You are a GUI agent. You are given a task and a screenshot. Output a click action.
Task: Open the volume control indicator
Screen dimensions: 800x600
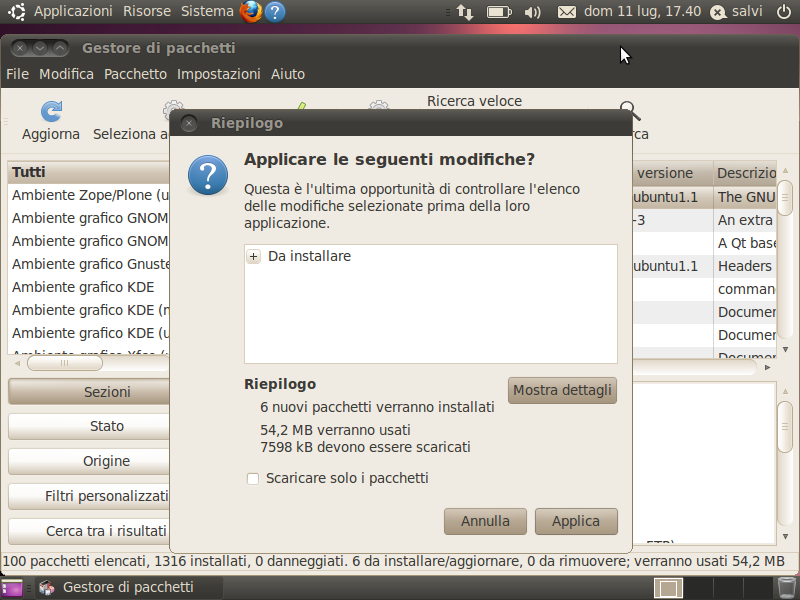tap(532, 12)
